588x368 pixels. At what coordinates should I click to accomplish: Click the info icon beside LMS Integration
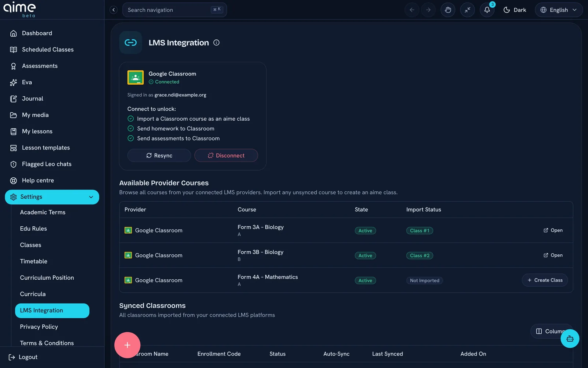[216, 43]
